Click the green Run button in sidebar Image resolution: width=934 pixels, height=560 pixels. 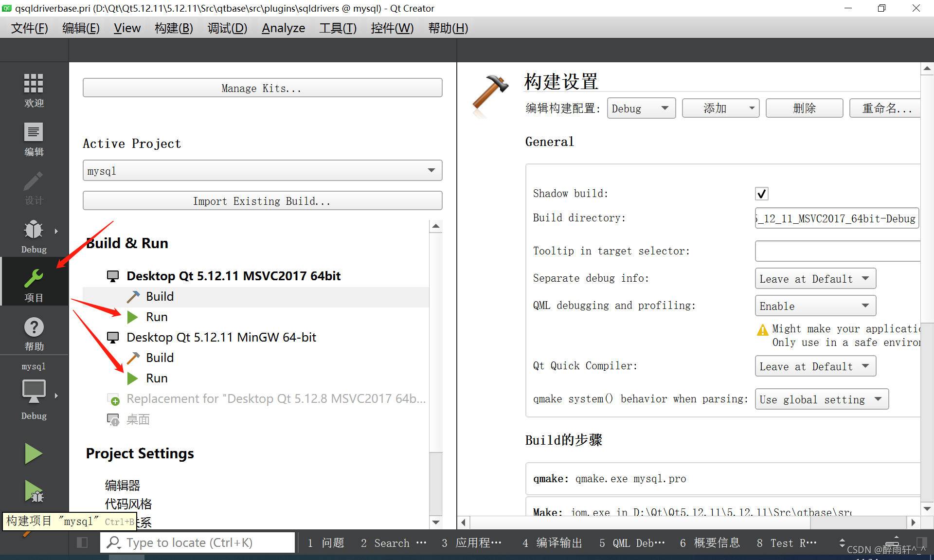[34, 453]
